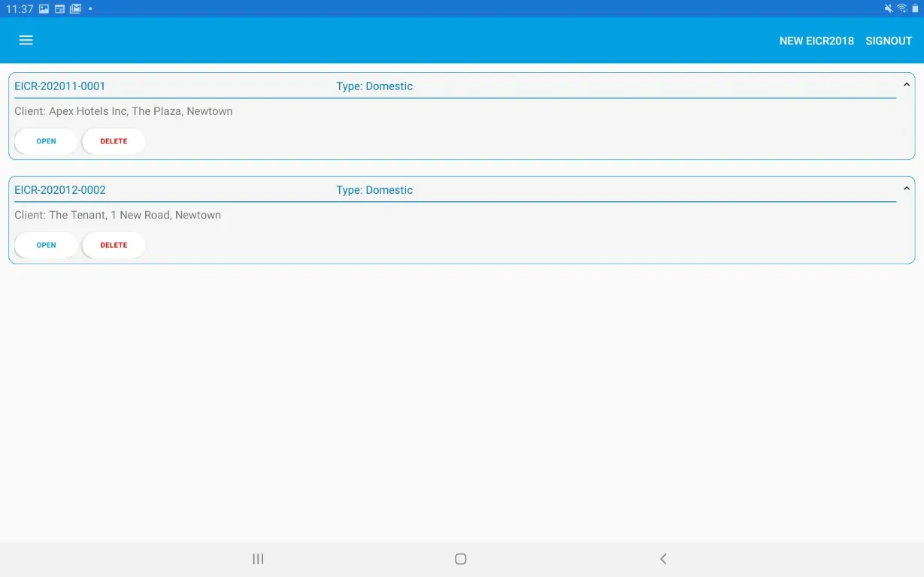Select the EICR-202011-0001 report title
924x577 pixels.
pos(60,86)
